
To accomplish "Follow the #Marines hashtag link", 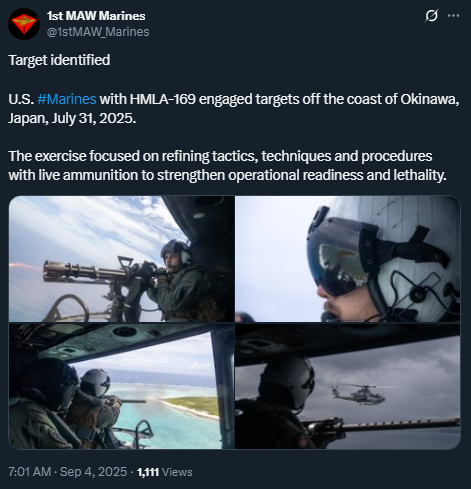I will [67, 99].
